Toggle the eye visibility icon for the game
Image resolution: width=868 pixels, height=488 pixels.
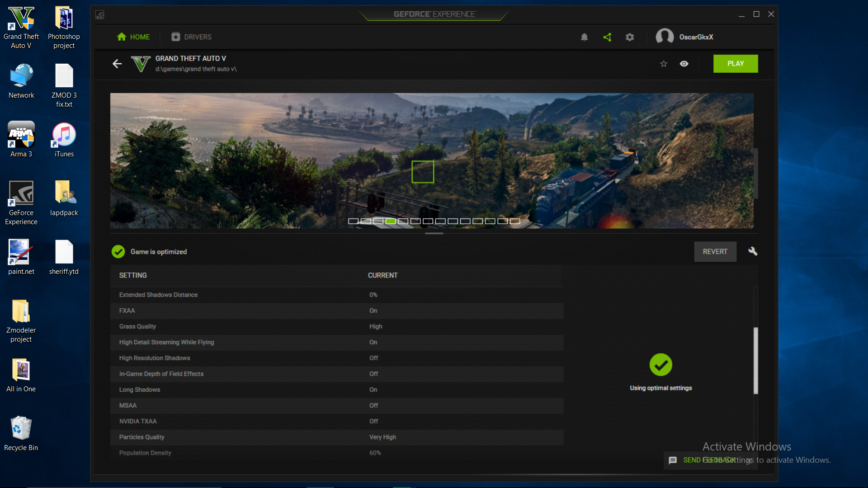684,64
